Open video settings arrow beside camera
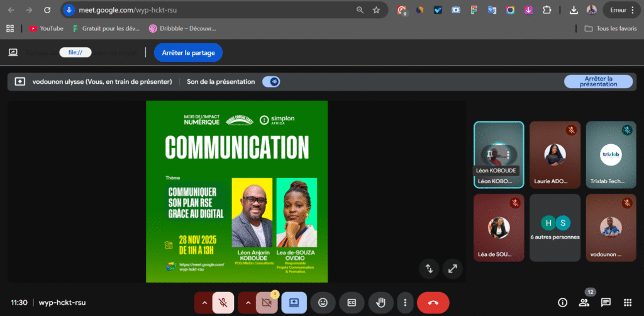 [x=247, y=303]
